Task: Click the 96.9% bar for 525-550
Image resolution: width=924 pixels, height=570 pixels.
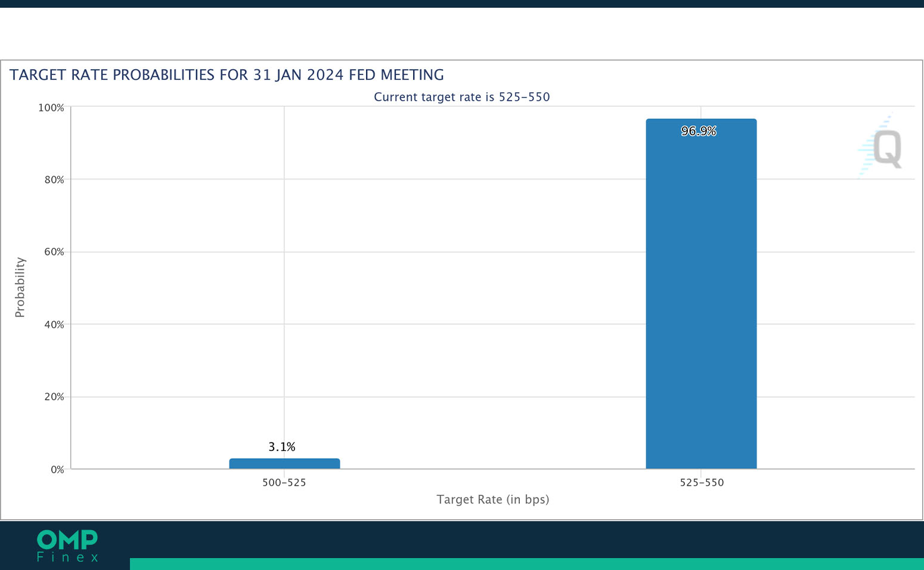Action: (701, 294)
